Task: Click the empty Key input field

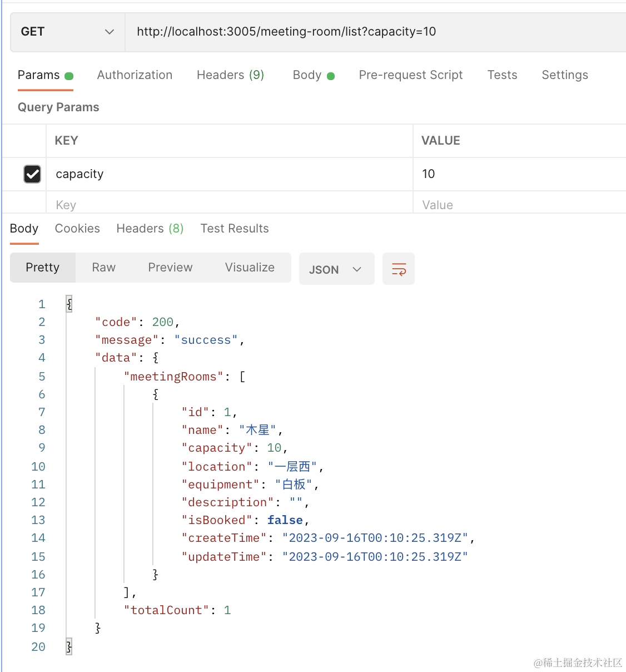Action: (x=228, y=205)
